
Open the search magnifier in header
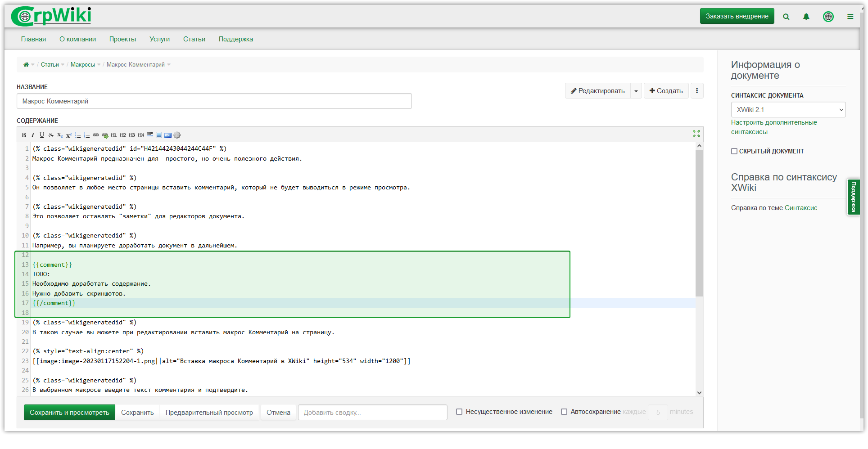(x=786, y=17)
